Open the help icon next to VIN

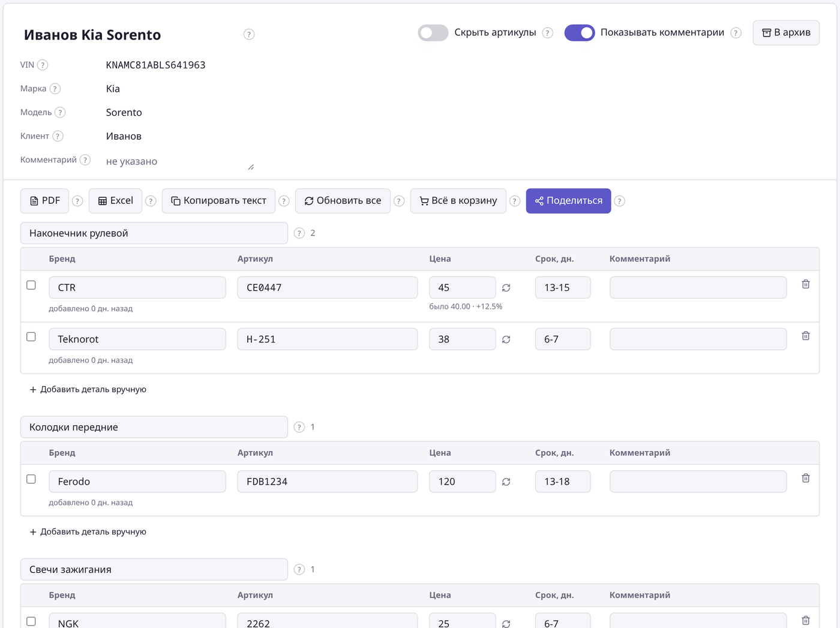point(43,65)
